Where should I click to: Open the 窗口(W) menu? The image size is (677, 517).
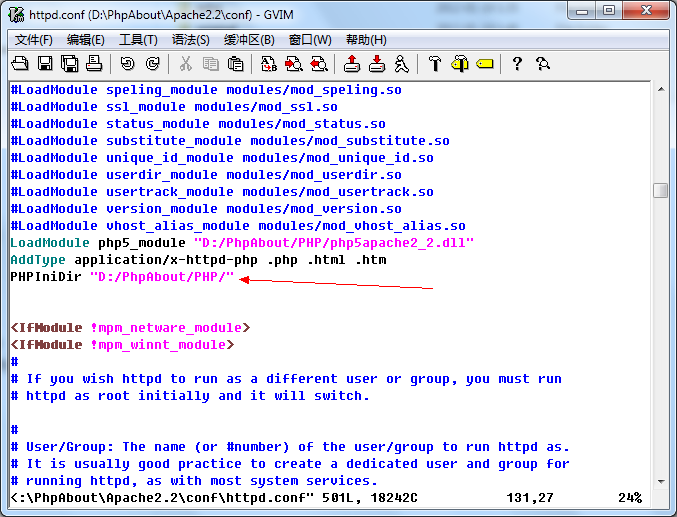[309, 40]
